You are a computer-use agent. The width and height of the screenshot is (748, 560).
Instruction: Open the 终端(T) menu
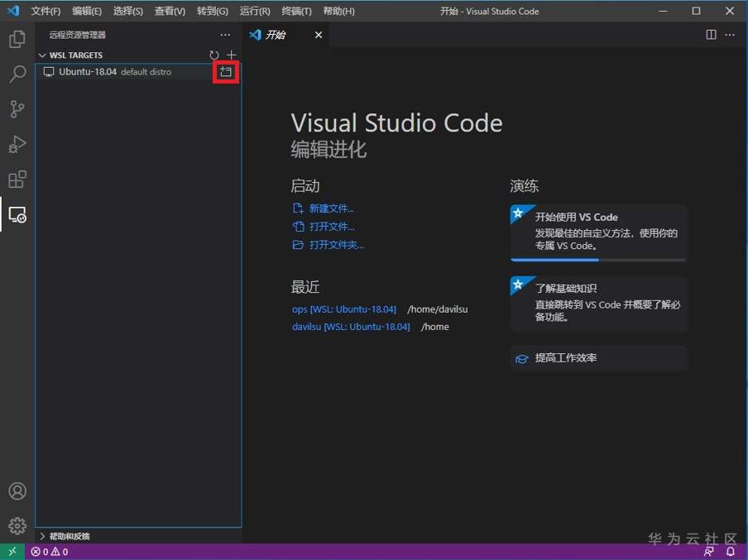tap(296, 11)
